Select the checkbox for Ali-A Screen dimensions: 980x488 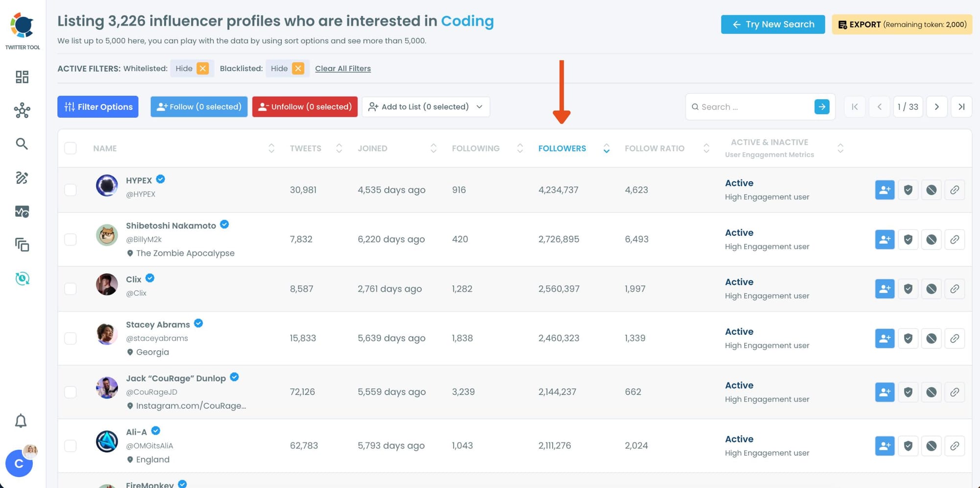[x=71, y=446]
